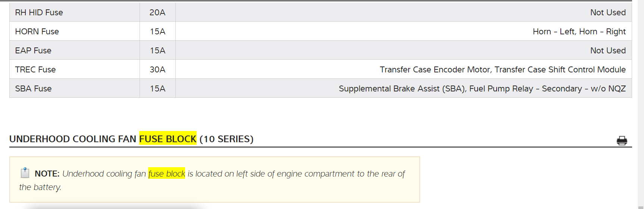The height and width of the screenshot is (209, 644).
Task: Click the 15A rating in the HORN row
Action: (157, 31)
